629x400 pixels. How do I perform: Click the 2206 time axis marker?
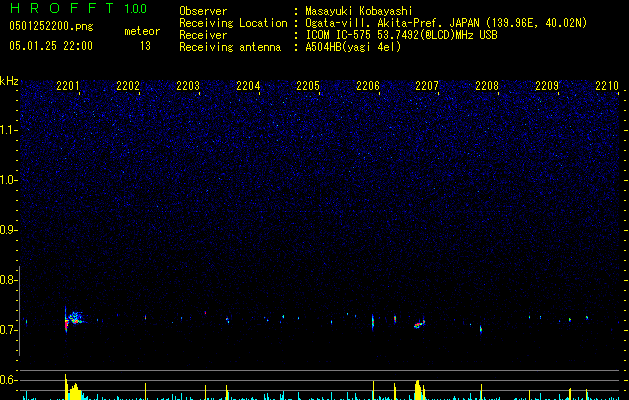(x=368, y=85)
